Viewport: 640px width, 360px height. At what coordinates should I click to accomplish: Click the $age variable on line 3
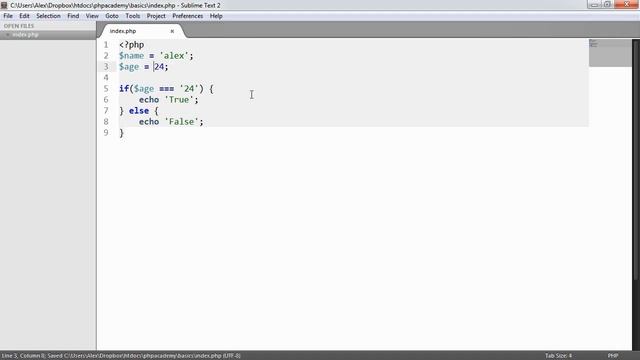click(129, 67)
